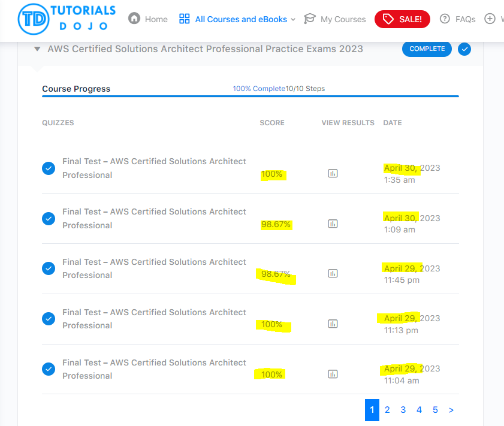
Task: Click the 98.67% score from 1:09 am
Action: click(276, 224)
